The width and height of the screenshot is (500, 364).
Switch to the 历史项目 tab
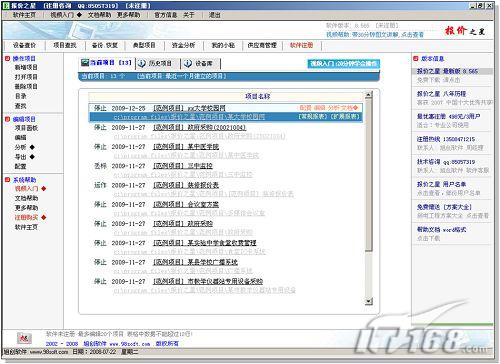(x=160, y=63)
